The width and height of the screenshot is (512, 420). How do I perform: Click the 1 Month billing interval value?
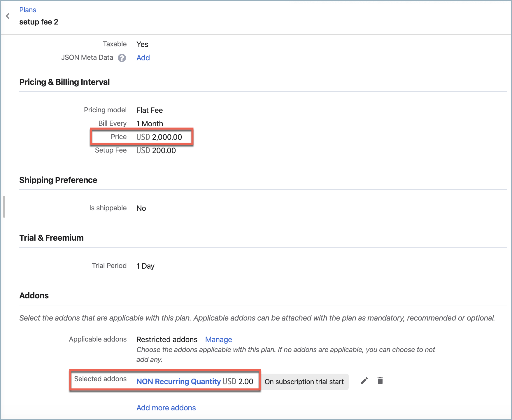(x=150, y=124)
